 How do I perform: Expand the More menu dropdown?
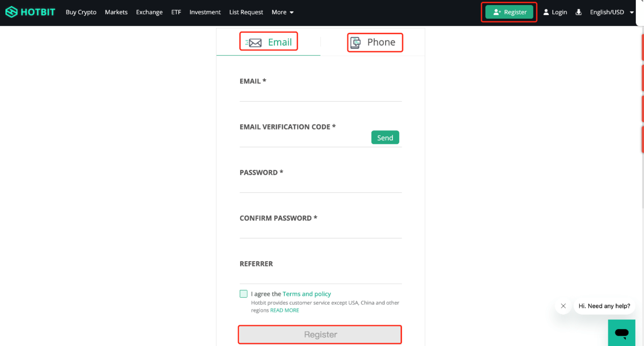[283, 12]
